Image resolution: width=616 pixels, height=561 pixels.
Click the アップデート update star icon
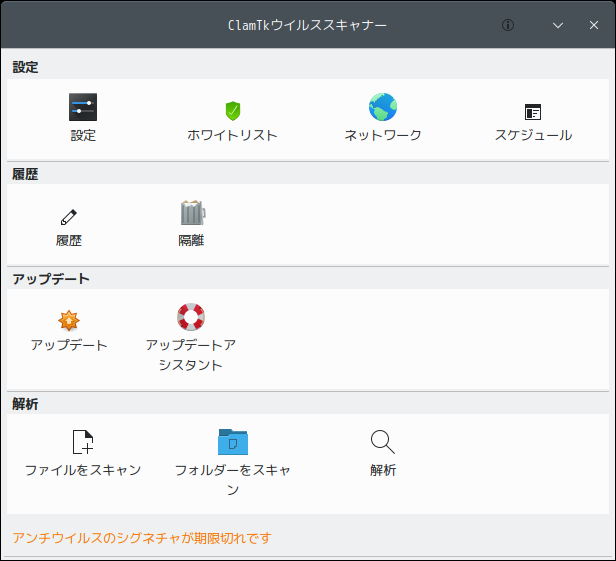69,320
